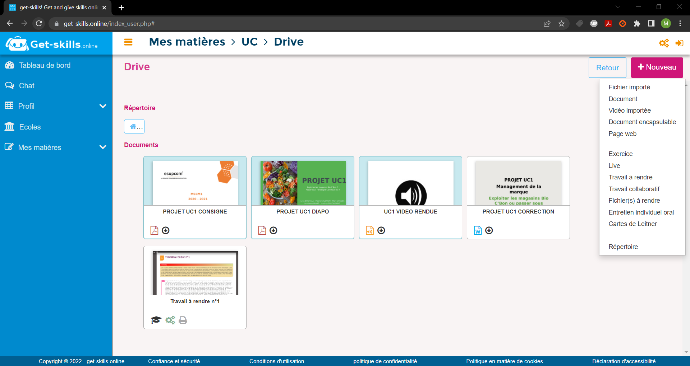Click the Conditions d'utilisation footer link

(276, 361)
